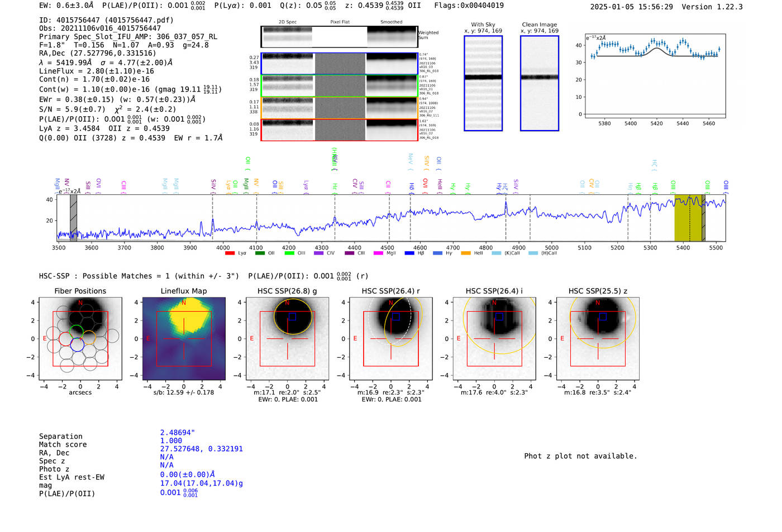Open the HSC SSP(26.4) i image
The height and width of the screenshot is (532, 782).
(494, 338)
